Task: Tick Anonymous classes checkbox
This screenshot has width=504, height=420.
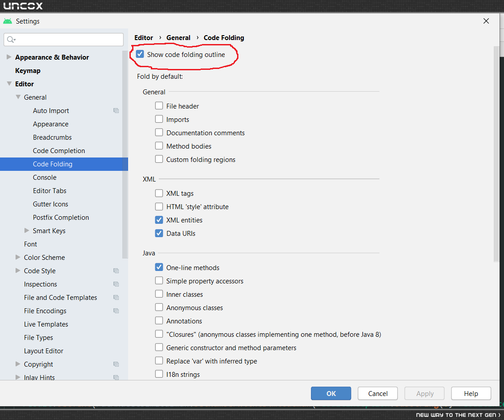Action: pyautogui.click(x=159, y=307)
